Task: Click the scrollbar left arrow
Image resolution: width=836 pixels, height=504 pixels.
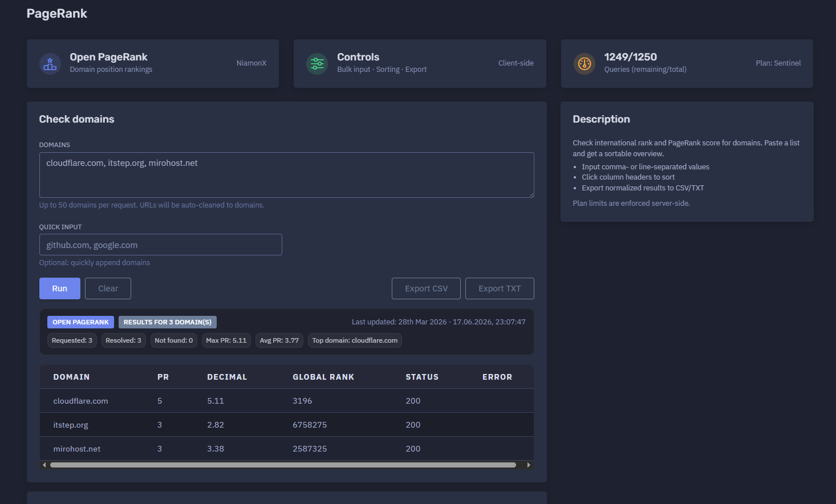Action: click(44, 465)
